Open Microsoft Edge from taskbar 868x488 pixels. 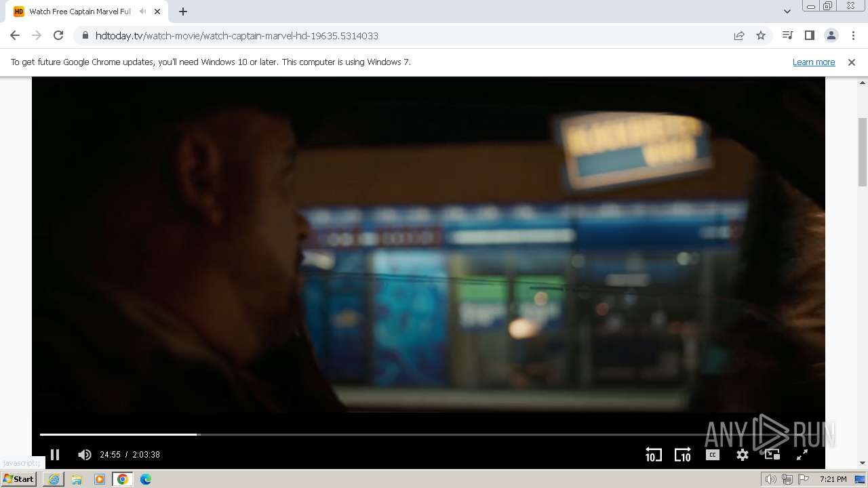[x=146, y=479]
